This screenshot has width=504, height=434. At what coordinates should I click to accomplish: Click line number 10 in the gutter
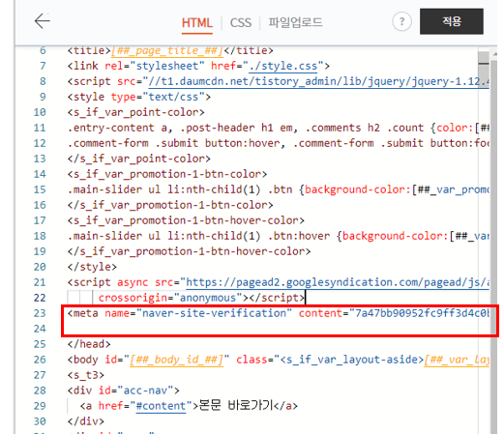coord(40,112)
